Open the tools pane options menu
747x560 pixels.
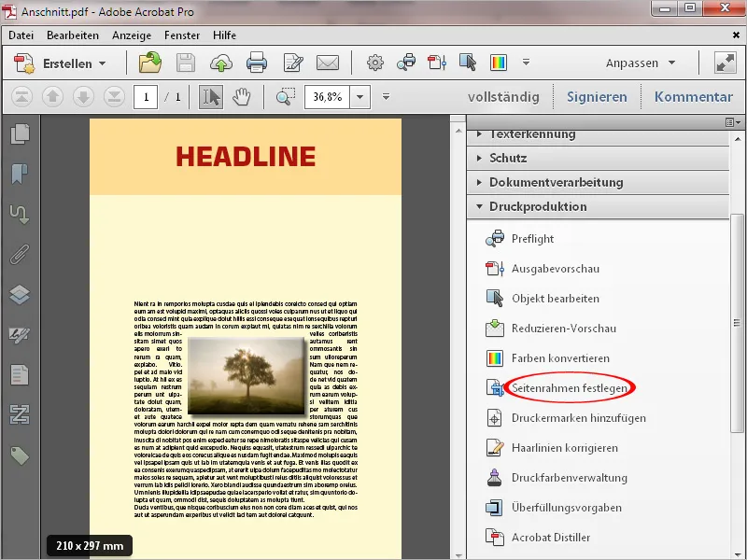tap(733, 122)
